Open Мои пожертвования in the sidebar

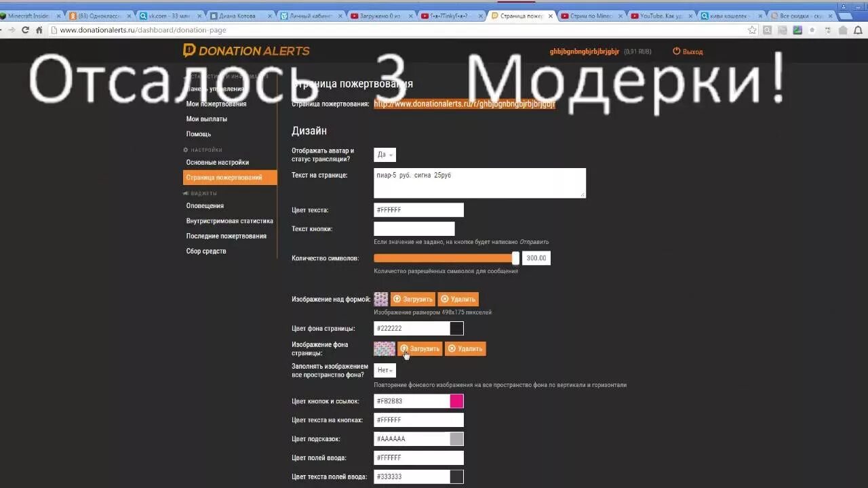click(216, 104)
